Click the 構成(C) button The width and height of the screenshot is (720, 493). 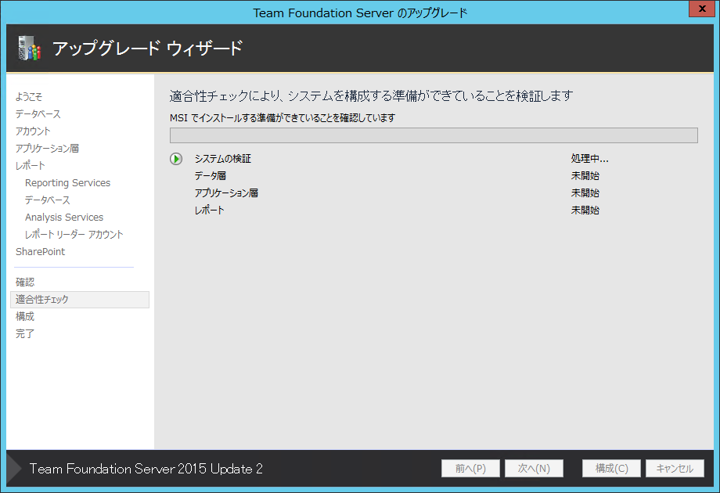(x=611, y=468)
